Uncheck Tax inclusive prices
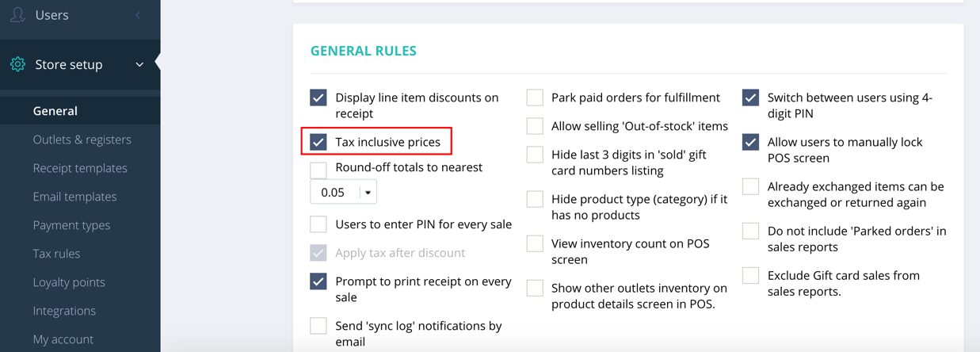 click(318, 142)
